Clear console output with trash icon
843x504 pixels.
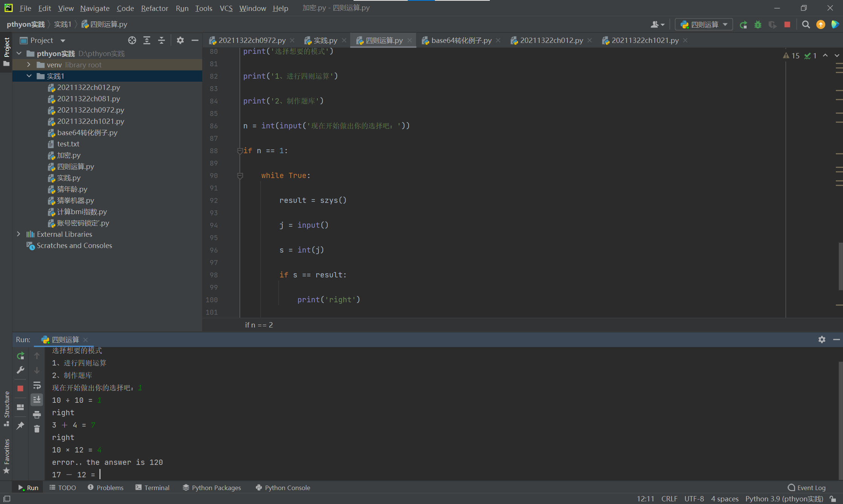(x=37, y=429)
